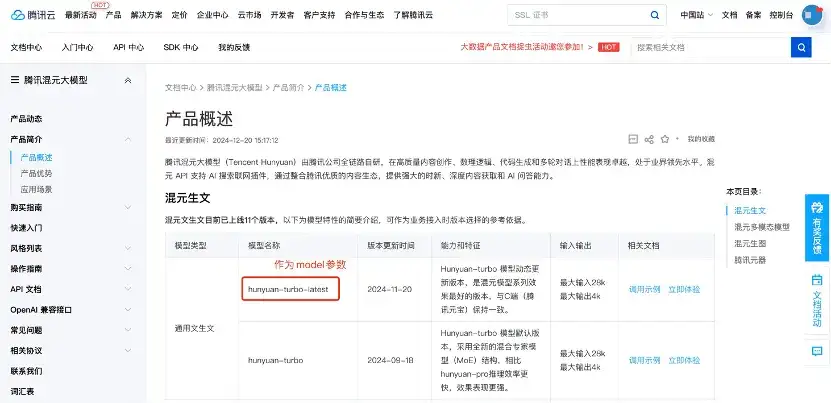Click 立即体验 in the hunyuan-turbo 2024-09-18 row
The height and width of the screenshot is (404, 832).
point(684,360)
